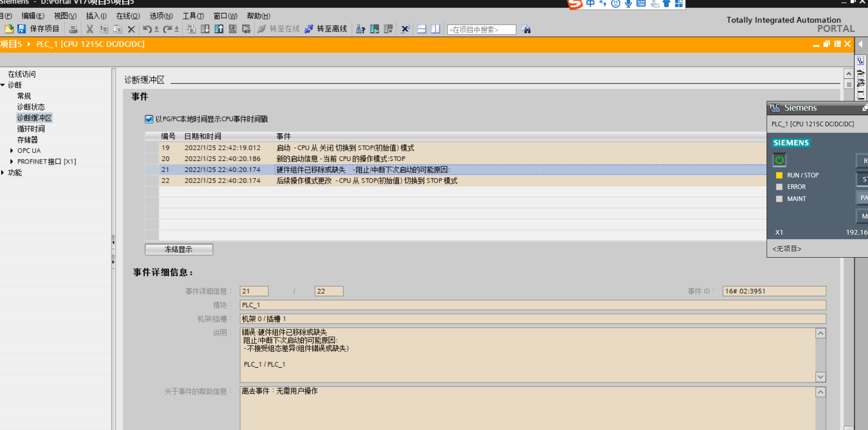Open the 编辑(E) menu
The image size is (868, 430).
(33, 16)
